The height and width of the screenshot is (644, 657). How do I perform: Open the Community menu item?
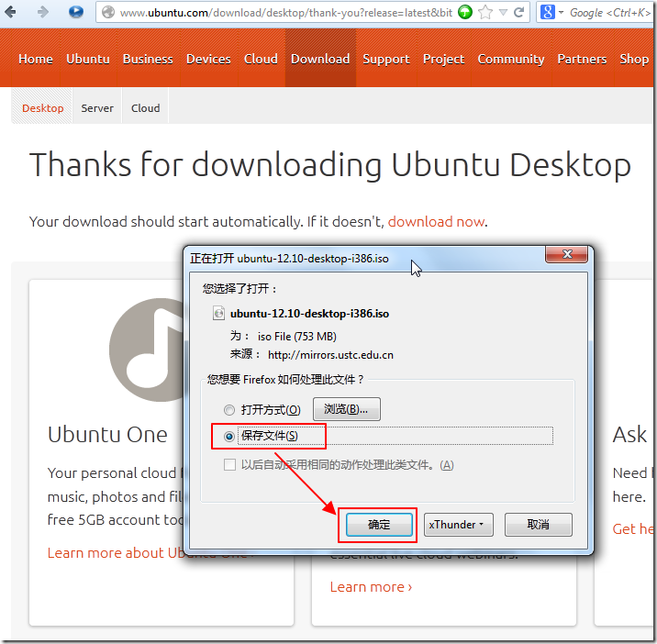point(511,59)
